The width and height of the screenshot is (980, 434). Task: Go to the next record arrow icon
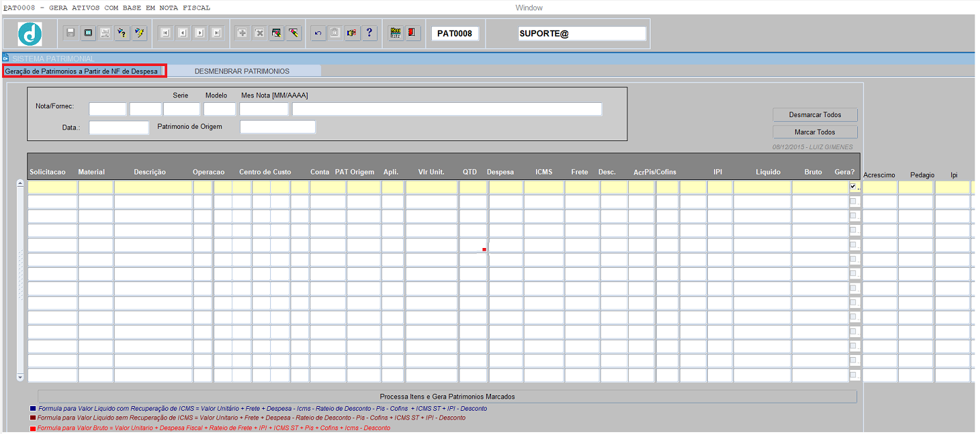click(200, 33)
